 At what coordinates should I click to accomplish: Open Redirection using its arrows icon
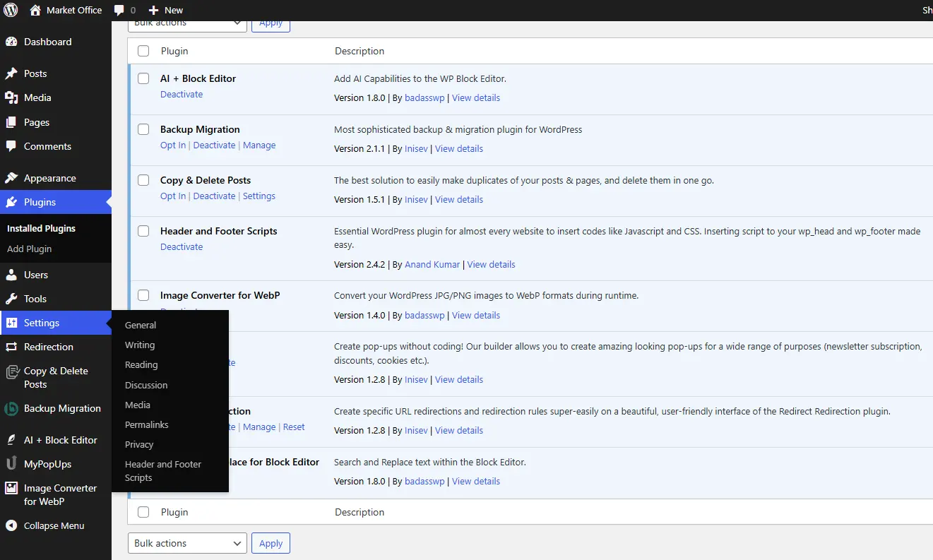click(x=11, y=347)
